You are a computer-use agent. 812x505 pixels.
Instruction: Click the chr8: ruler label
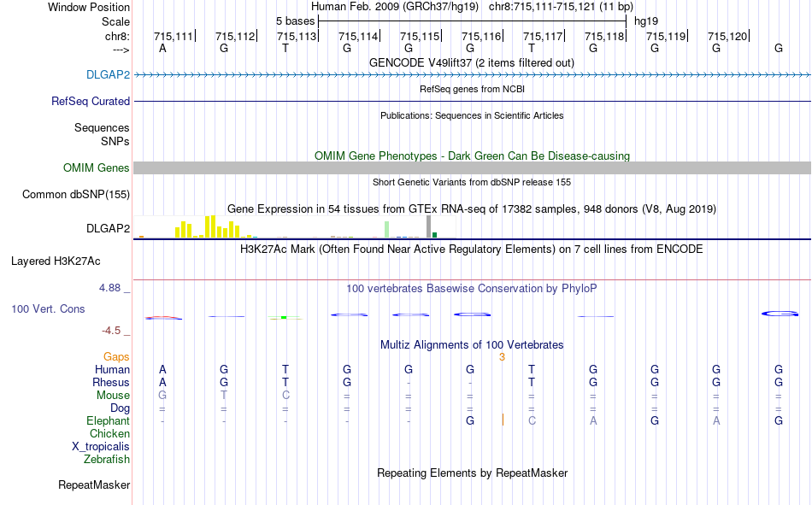pyautogui.click(x=117, y=36)
